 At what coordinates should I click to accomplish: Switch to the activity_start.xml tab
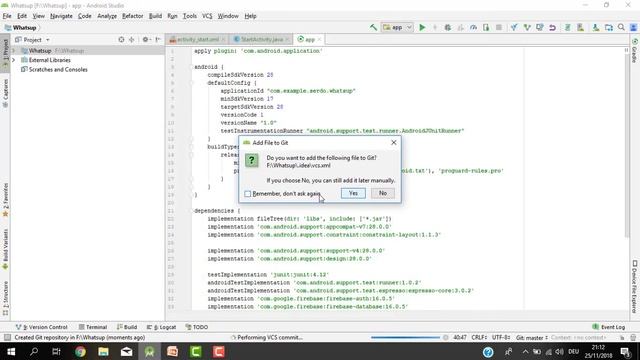coord(198,39)
